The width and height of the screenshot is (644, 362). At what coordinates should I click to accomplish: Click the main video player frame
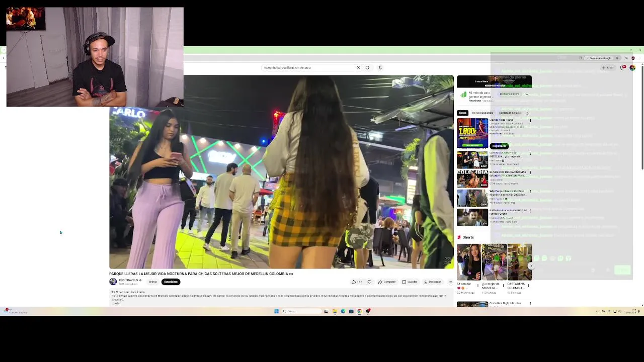[282, 172]
